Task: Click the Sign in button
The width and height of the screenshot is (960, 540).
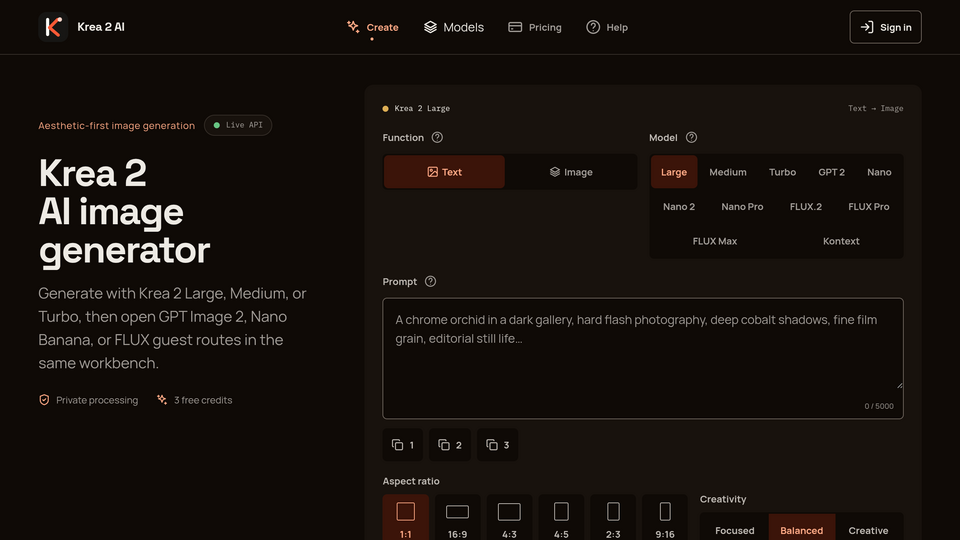Action: click(x=885, y=27)
